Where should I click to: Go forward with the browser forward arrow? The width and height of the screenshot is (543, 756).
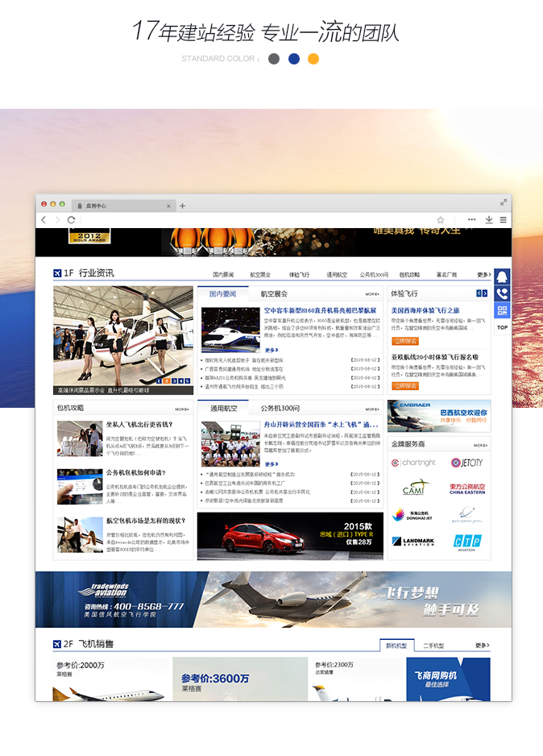point(57,220)
